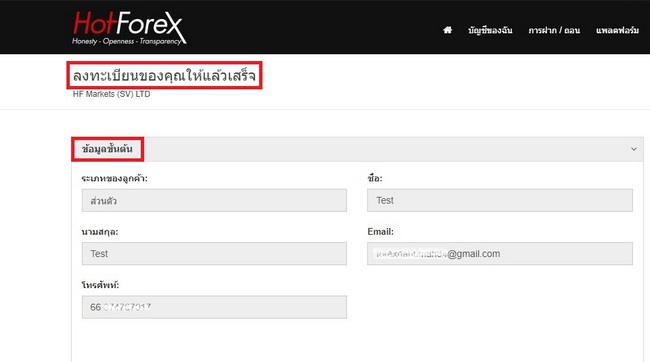The image size is (650, 362).
Task: Select the ประเภทของลูกค้า field showing ส่วนตัว
Action: coord(214,201)
